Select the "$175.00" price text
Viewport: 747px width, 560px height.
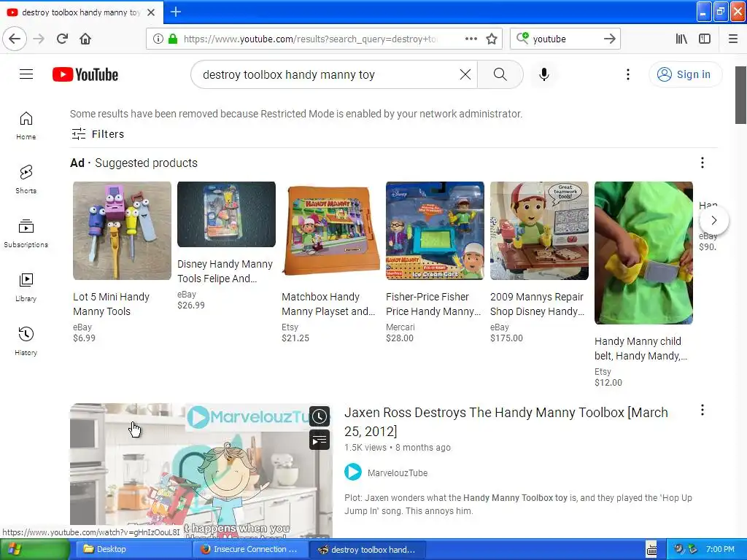506,338
